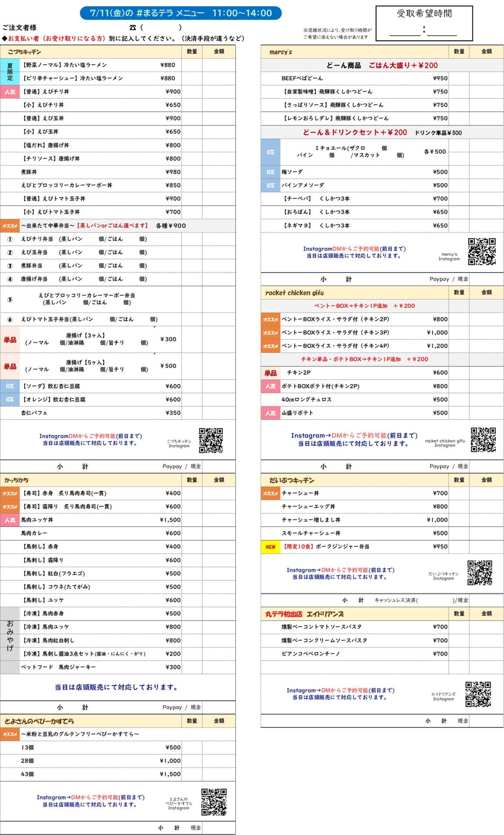Image resolution: width=504 pixels, height=835 pixels.
Task: Click the 単品 badge beside 唐揚げ【3ヶ入】
Action: pos(10,339)
